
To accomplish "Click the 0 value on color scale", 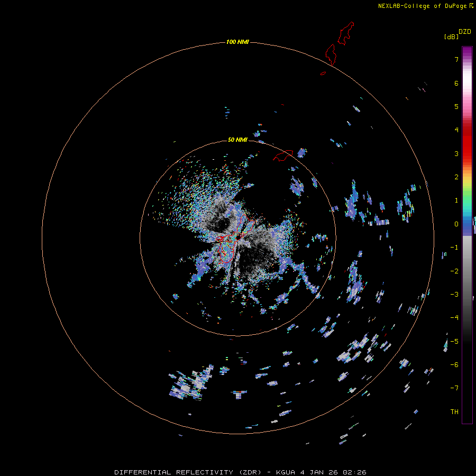I will coord(456,224).
